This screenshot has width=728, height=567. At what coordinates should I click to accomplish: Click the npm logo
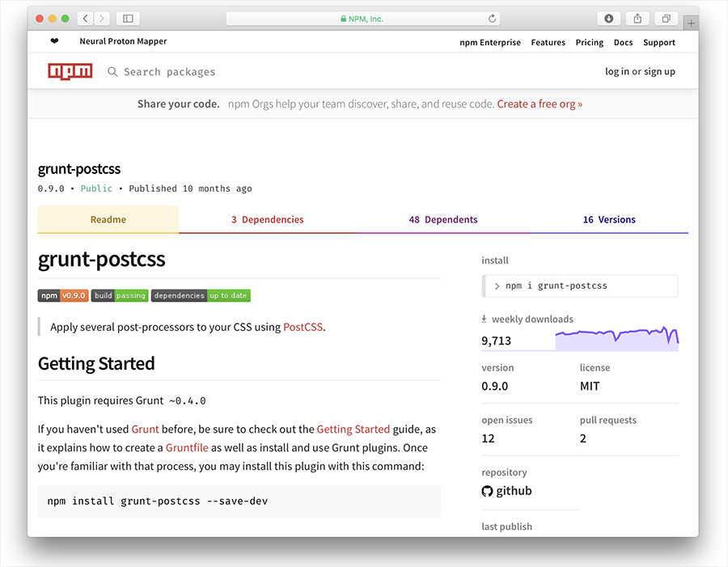click(70, 71)
